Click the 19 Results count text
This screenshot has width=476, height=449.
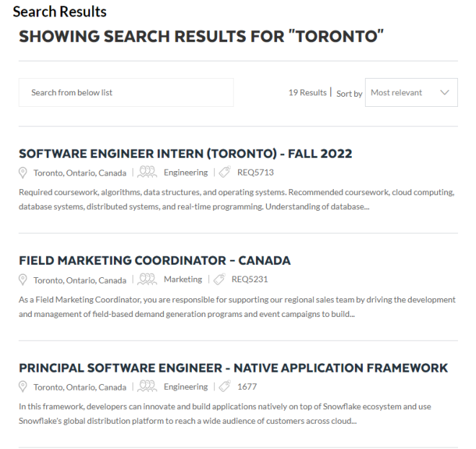[x=307, y=92]
